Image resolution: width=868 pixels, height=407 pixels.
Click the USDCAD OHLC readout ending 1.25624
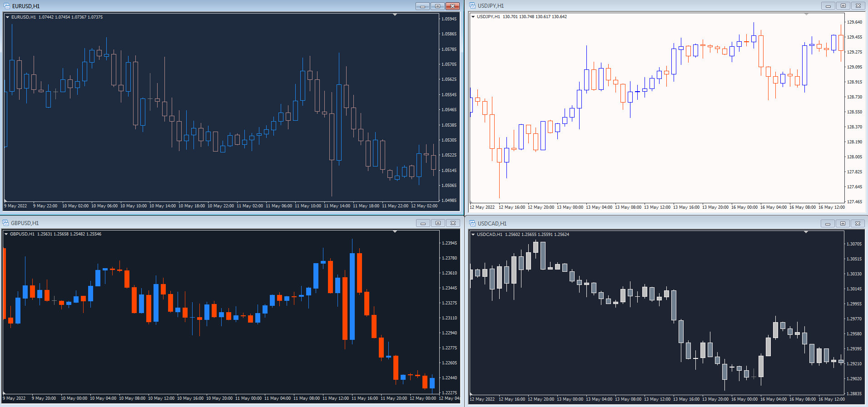[537, 235]
